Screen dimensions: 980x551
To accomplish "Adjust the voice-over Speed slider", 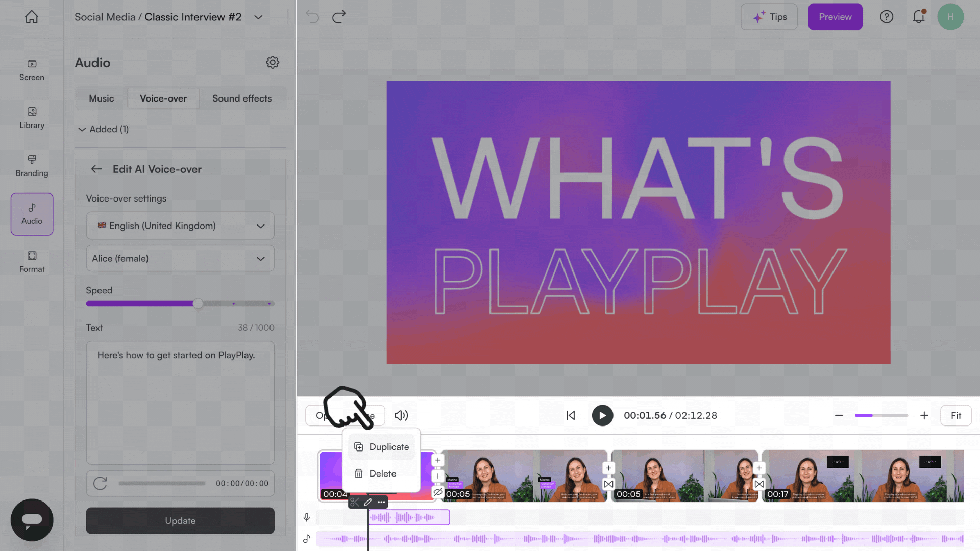I will tap(198, 303).
